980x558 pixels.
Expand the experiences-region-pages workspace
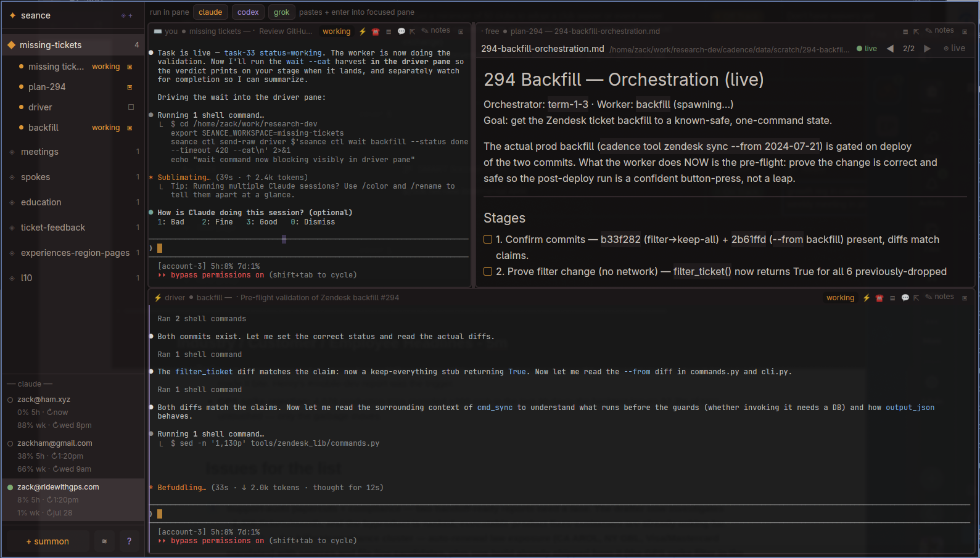[73, 253]
